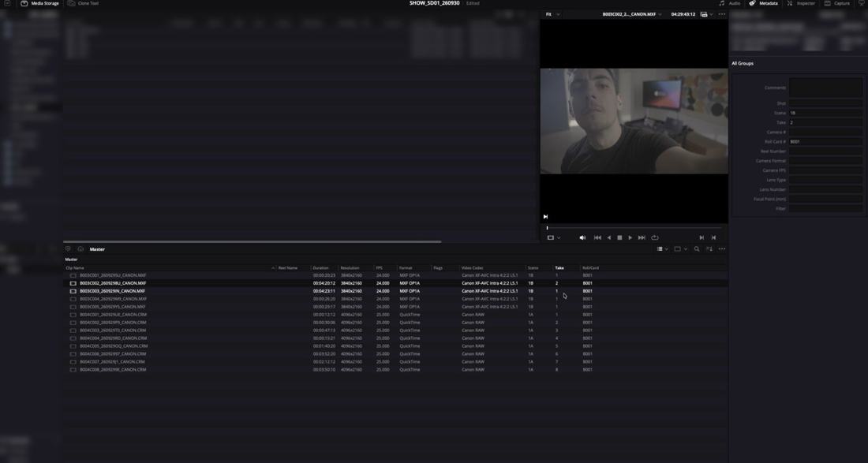Screen dimensions: 868x463
Task: Click the clip icon of the B004C007 row
Action: [73, 362]
